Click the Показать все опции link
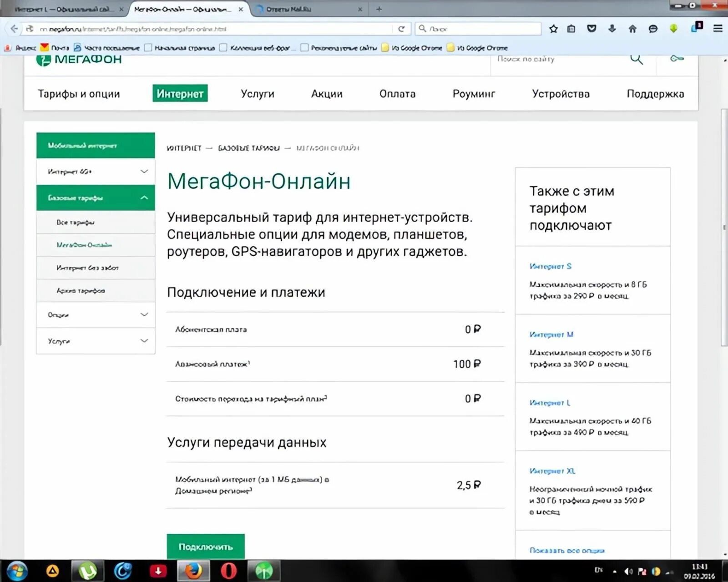The image size is (728, 582). coord(567,551)
